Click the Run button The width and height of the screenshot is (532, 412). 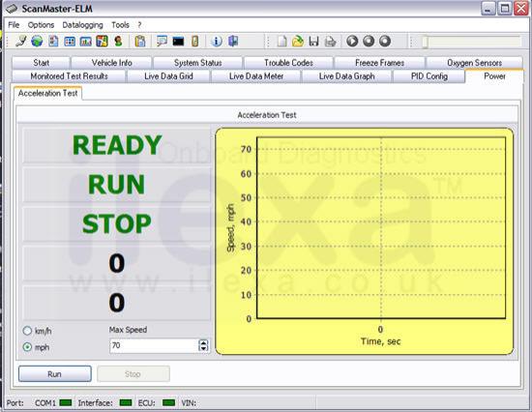pos(54,374)
